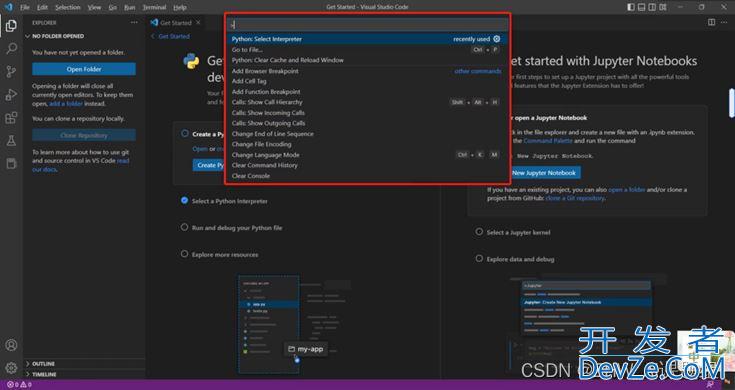
Task: Click the VS Code logo in title bar
Action: tap(8, 7)
